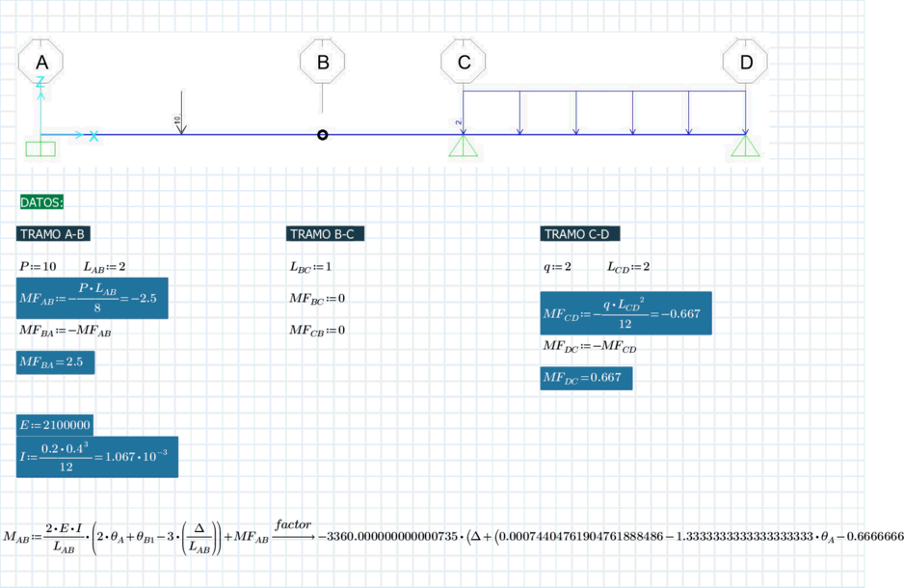The width and height of the screenshot is (904, 588).
Task: Click the fixed support square at A
Action: (x=40, y=148)
